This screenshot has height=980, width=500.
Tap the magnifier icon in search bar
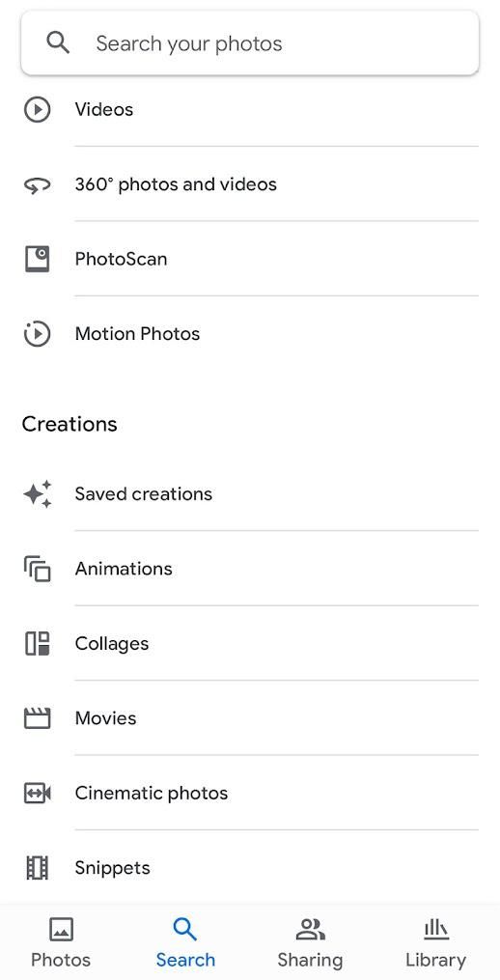pyautogui.click(x=58, y=42)
